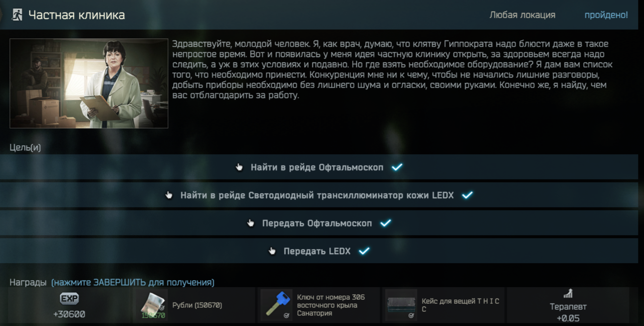This screenshot has height=326, width=644.
Task: Select the blue room 306 key icon
Action: click(x=277, y=305)
